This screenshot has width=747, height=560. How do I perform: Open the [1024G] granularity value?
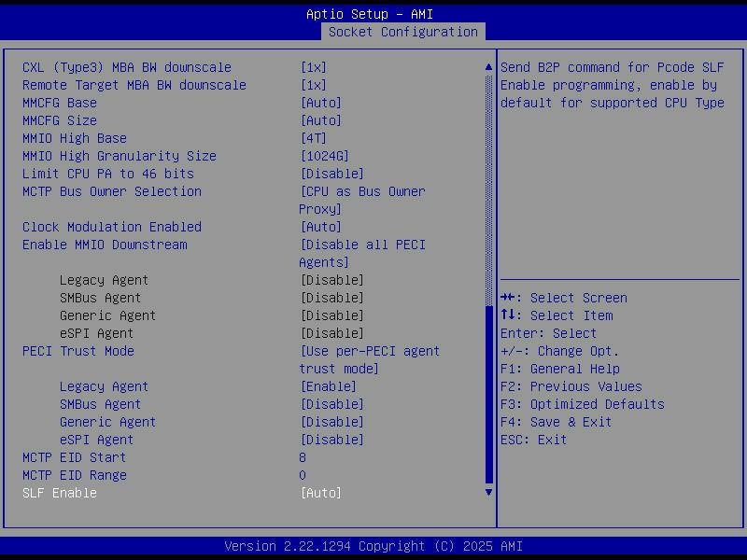(x=325, y=156)
